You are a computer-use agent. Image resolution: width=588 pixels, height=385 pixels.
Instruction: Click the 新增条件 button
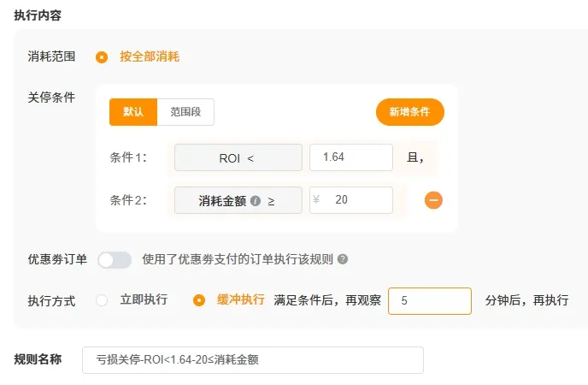(409, 112)
